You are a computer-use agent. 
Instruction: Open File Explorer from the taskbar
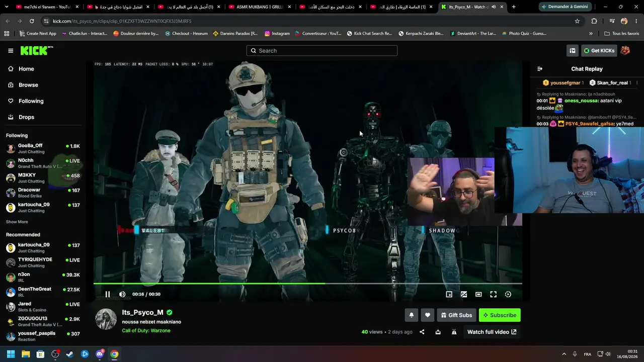26,354
